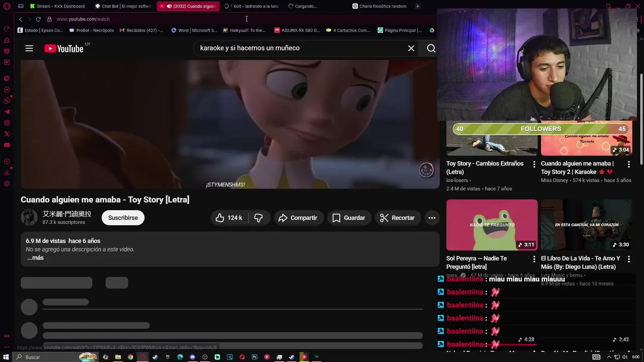Open the Haikyuu!!: To the... bookmark
This screenshot has width=644, height=362.
244,30
